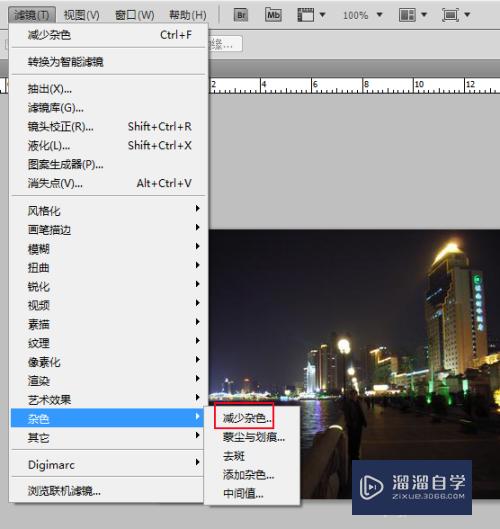Expand the 渲染 submenu
The width and height of the screenshot is (500, 529).
coord(108,381)
